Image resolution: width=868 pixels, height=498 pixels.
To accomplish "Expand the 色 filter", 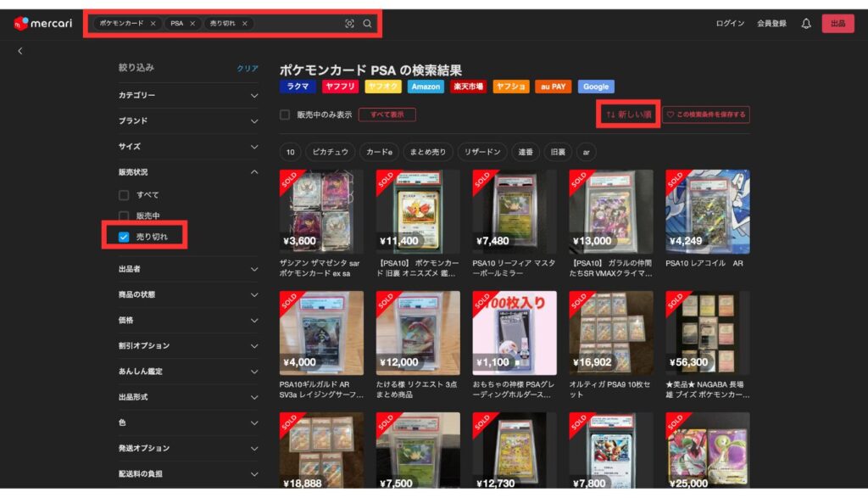I will [x=188, y=422].
